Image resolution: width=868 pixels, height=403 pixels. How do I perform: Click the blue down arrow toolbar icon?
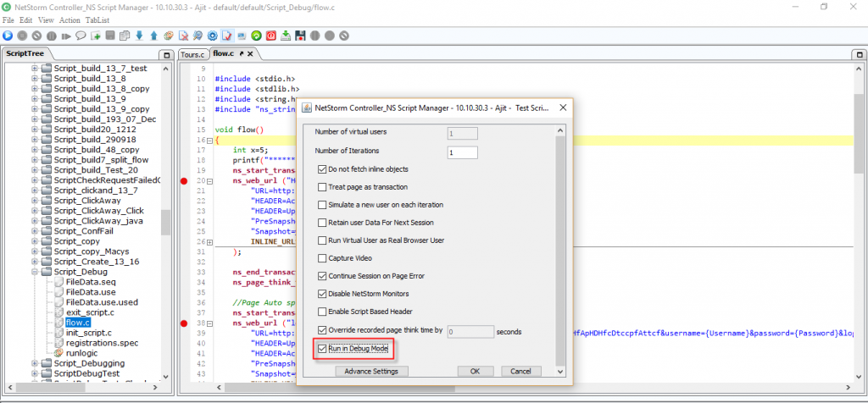tap(139, 36)
